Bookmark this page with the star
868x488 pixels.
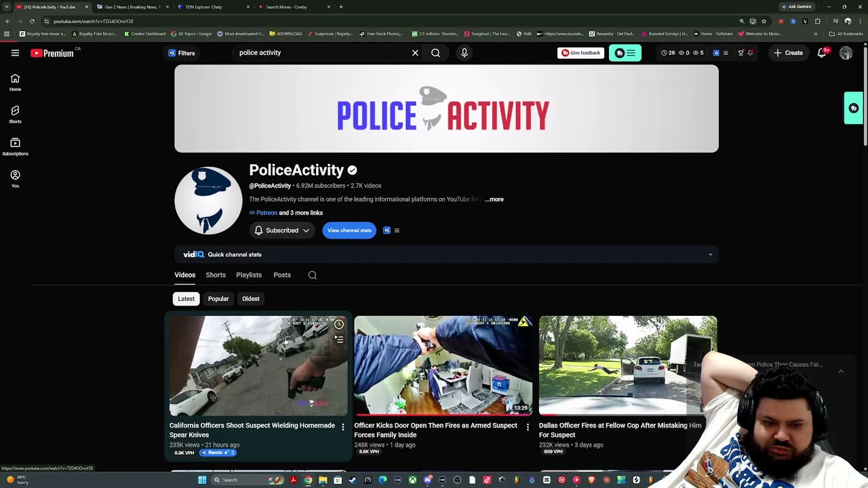tap(764, 21)
